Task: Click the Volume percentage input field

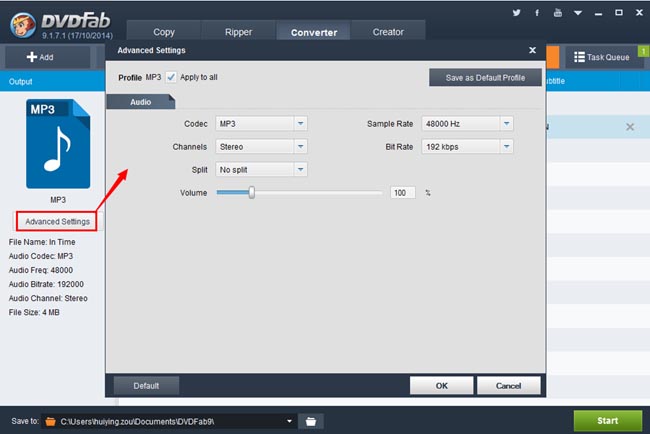Action: pyautogui.click(x=403, y=193)
